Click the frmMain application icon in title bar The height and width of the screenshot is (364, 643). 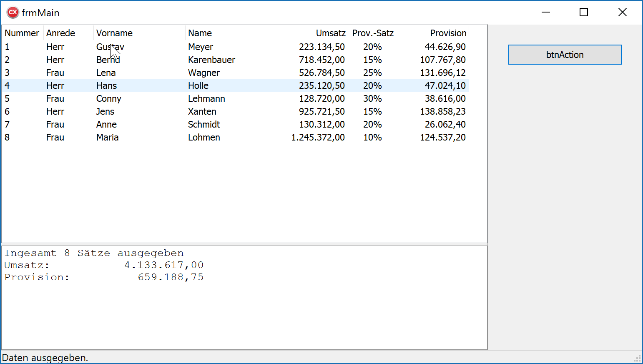[x=13, y=13]
